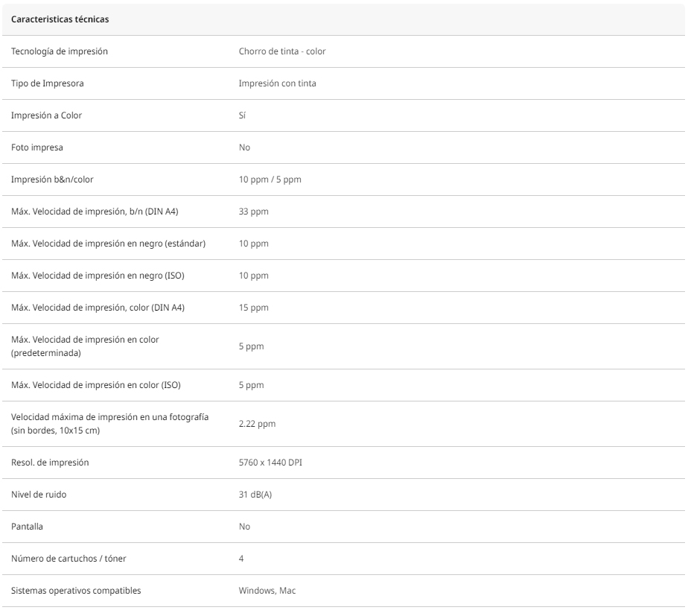691x616 pixels.
Task: Click the Impresión b&n/color label
Action: click(52, 180)
